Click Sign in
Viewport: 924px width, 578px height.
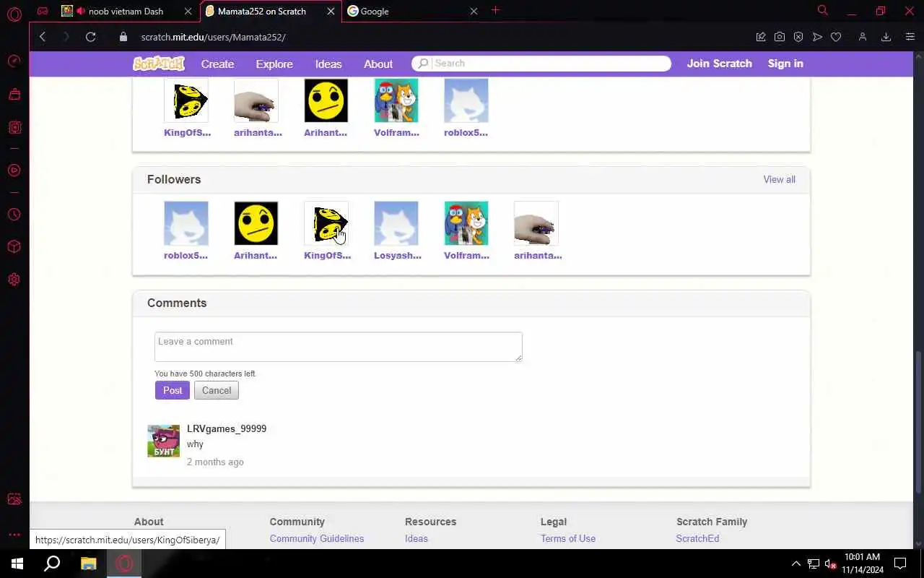click(785, 64)
